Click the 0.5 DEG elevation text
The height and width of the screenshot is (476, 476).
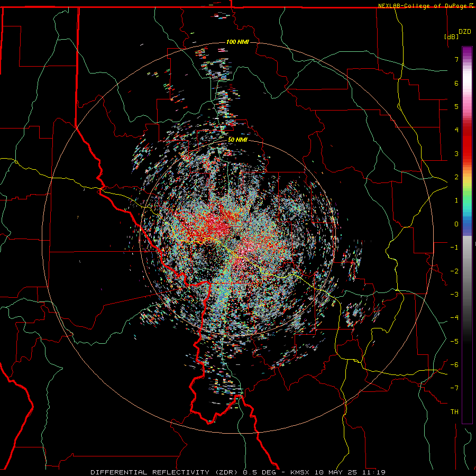[259, 472]
